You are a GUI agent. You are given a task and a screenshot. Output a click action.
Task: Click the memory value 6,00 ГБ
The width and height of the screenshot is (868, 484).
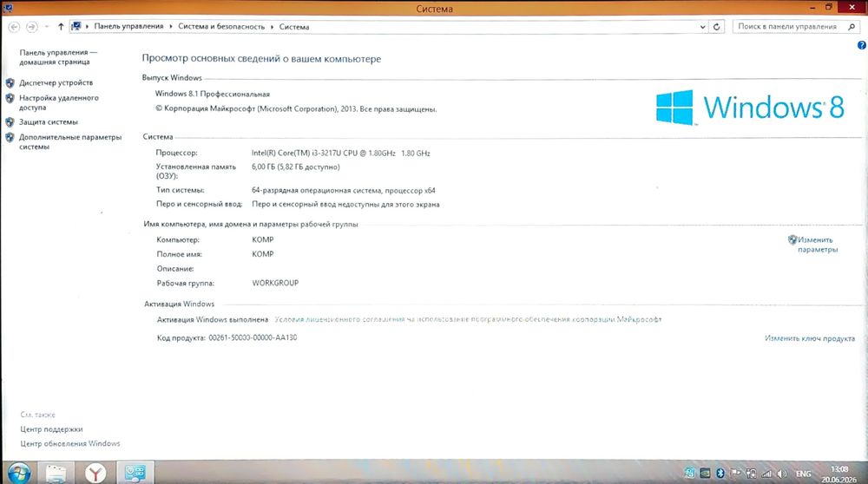click(x=296, y=167)
